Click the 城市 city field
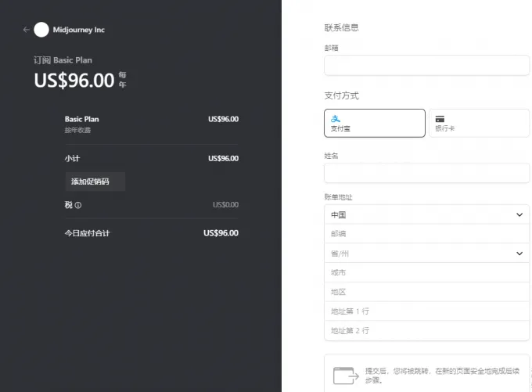 click(426, 272)
